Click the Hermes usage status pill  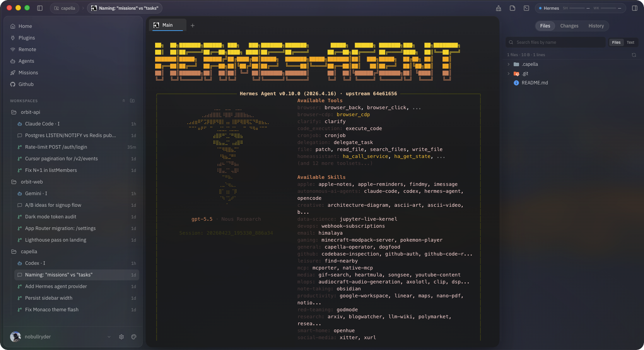click(580, 8)
